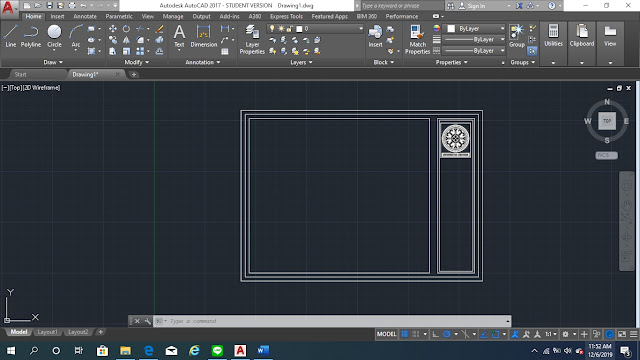Activate the Stretch tool
The image size is (640, 360).
[x=113, y=51]
